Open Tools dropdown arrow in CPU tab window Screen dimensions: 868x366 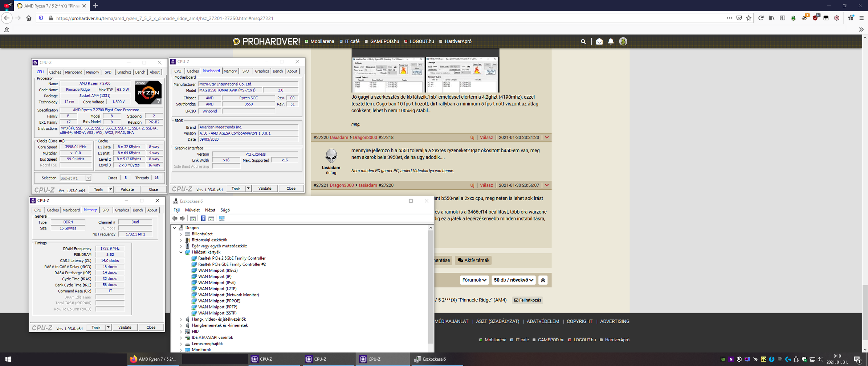pyautogui.click(x=110, y=189)
